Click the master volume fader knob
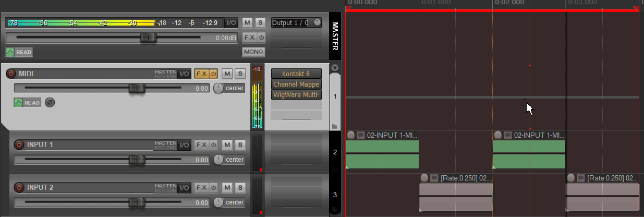 149,38
